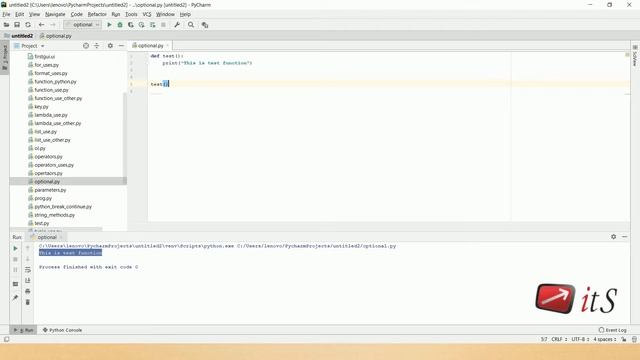Screen dimensions: 640x360
Task: Click the untitled2 breadcrumb in navigation bar
Action: tap(19, 36)
